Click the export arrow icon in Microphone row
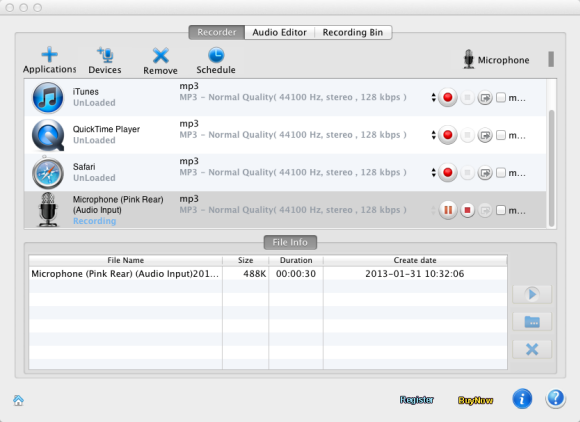The width and height of the screenshot is (580, 422). [x=485, y=210]
